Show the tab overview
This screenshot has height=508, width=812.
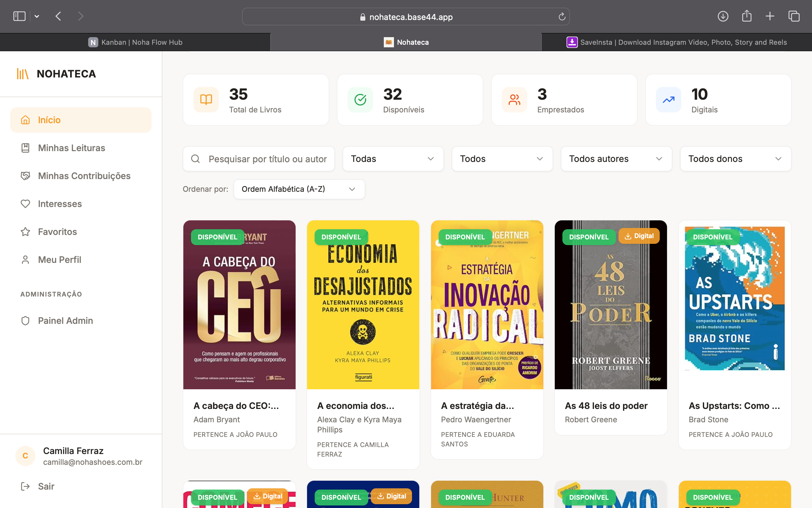point(794,16)
